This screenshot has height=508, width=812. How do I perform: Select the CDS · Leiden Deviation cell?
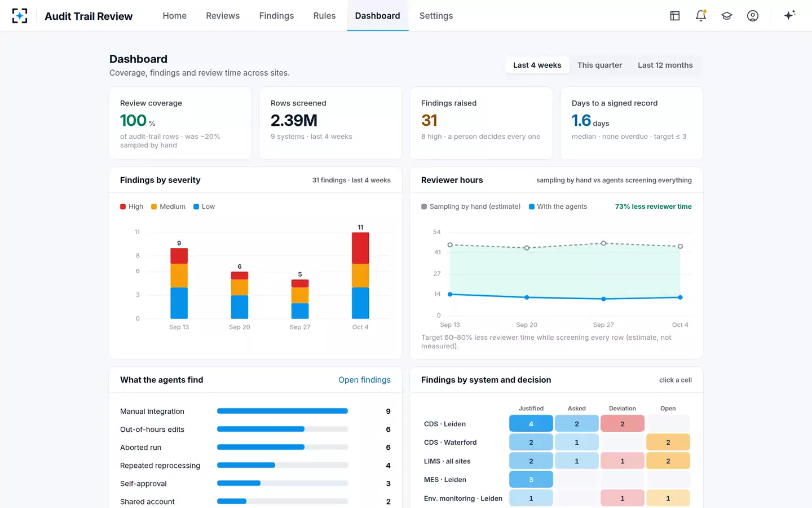click(623, 424)
